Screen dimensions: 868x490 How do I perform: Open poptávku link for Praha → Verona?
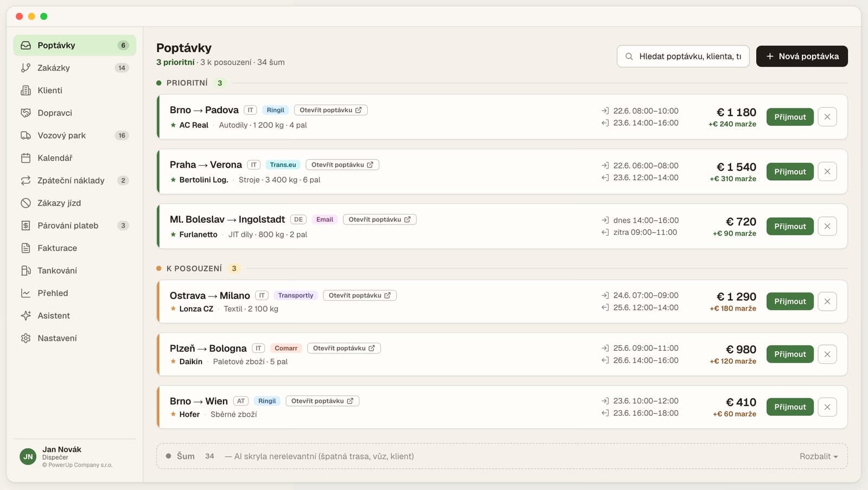click(x=342, y=165)
